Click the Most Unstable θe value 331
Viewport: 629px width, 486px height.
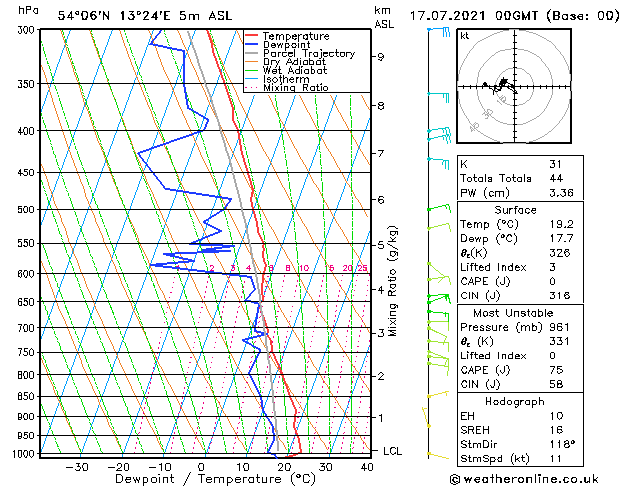pos(560,342)
